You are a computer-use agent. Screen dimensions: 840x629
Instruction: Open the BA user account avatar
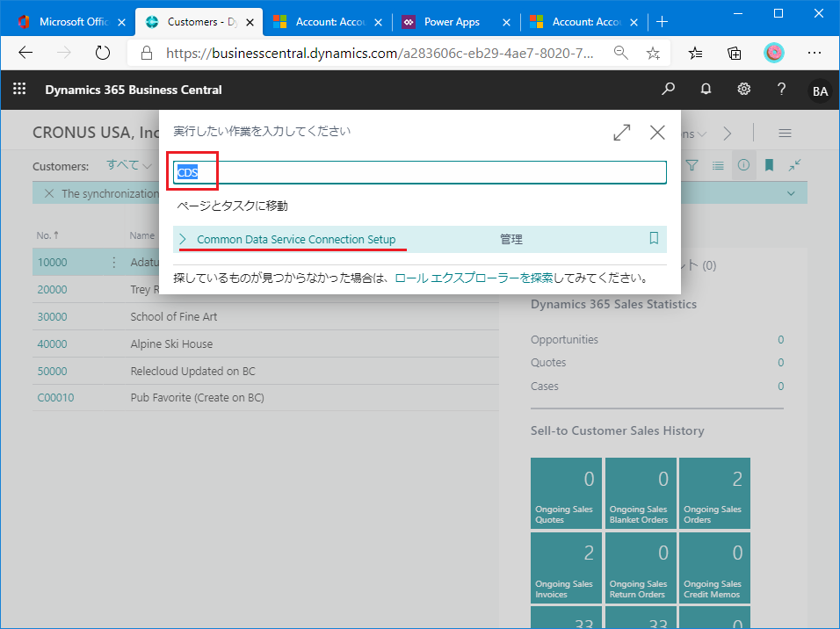(x=820, y=90)
